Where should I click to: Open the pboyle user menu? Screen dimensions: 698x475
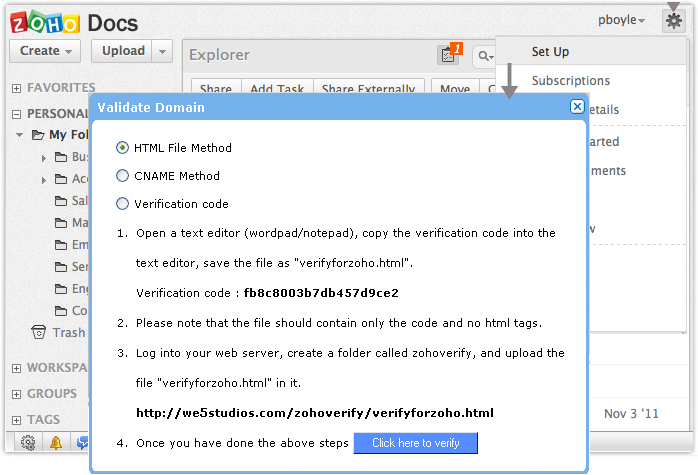[621, 20]
